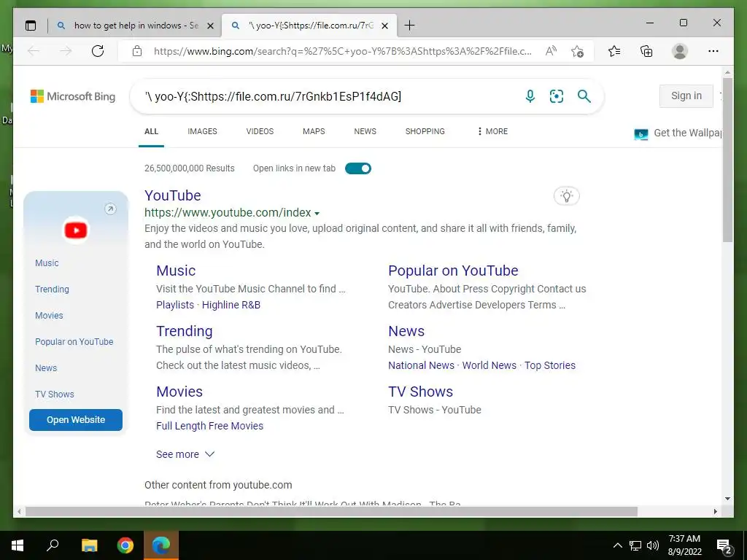This screenshot has width=747, height=560.
Task: Switch to the MAPS tab
Action: tap(314, 131)
